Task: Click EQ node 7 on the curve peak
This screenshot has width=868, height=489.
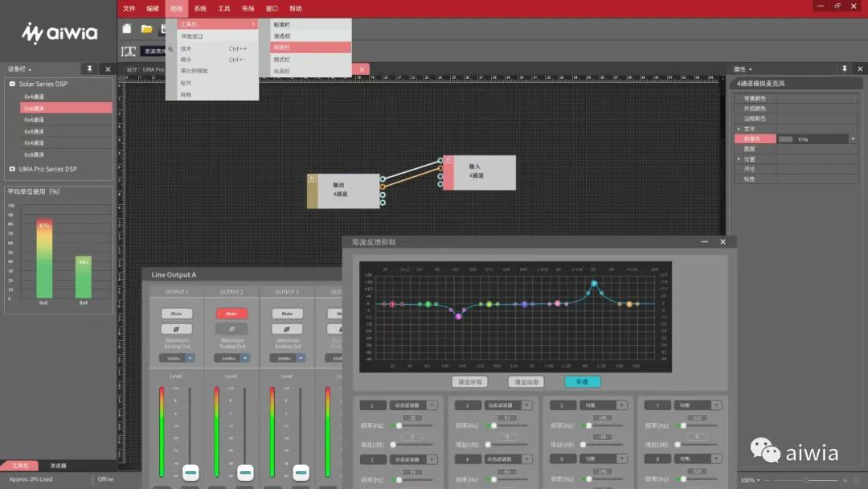Action: [x=594, y=284]
